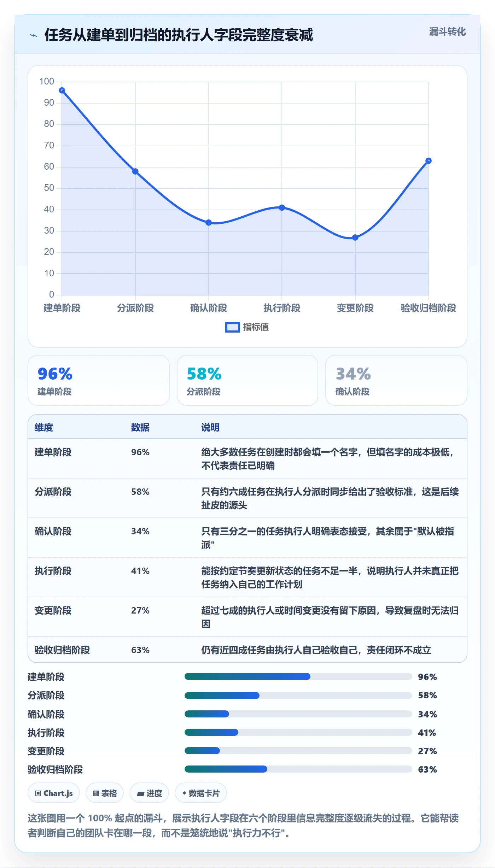The height and width of the screenshot is (868, 495).
Task: Click the lightning icon beside the title
Action: (34, 35)
